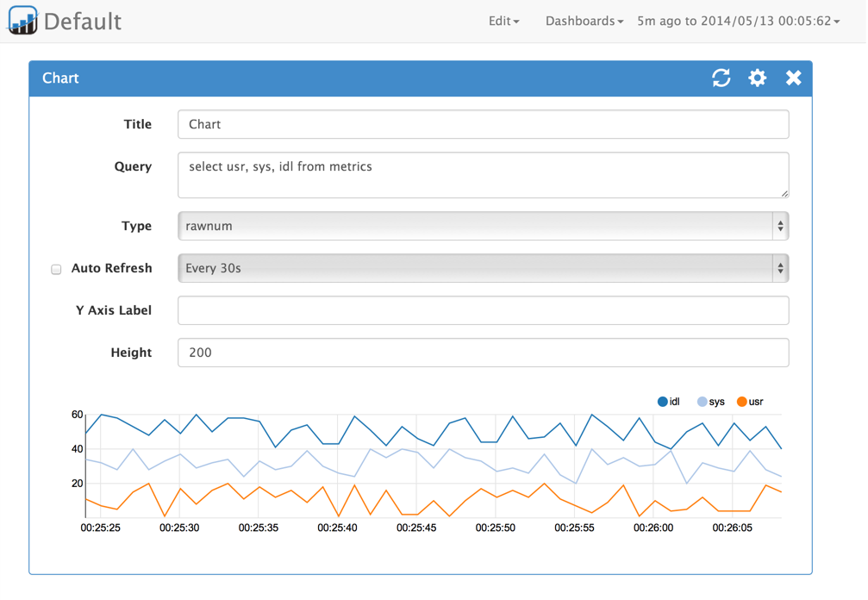Viewport: 868px width, 600px height.
Task: Toggle the sys series in legend
Action: pyautogui.click(x=711, y=402)
